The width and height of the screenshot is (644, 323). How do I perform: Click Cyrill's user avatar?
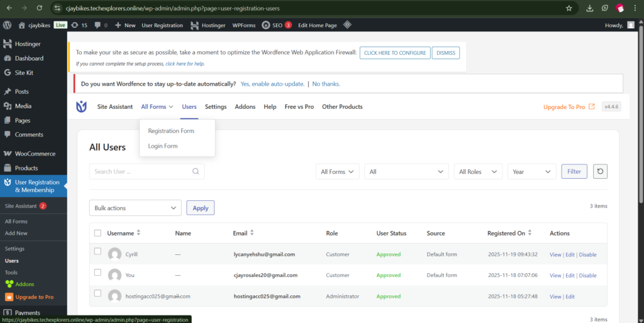(x=114, y=254)
